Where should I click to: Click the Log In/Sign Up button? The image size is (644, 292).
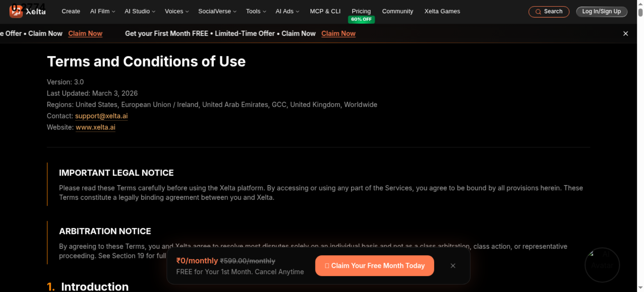(x=601, y=12)
